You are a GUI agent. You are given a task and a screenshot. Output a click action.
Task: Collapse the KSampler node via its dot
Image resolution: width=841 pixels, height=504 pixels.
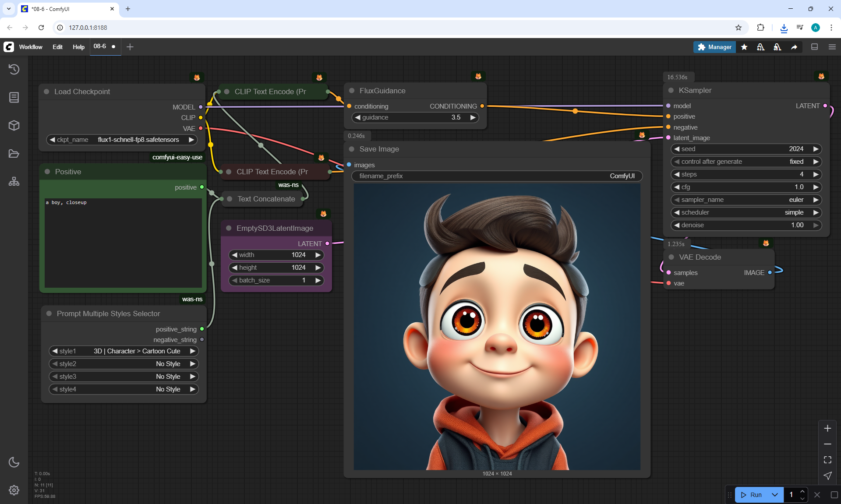(x=671, y=90)
